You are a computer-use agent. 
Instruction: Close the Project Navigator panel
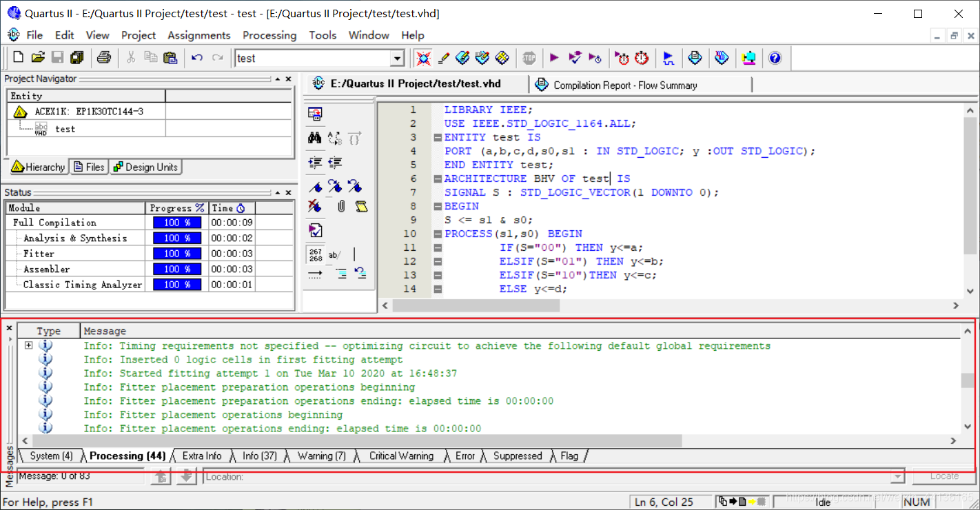[x=289, y=79]
